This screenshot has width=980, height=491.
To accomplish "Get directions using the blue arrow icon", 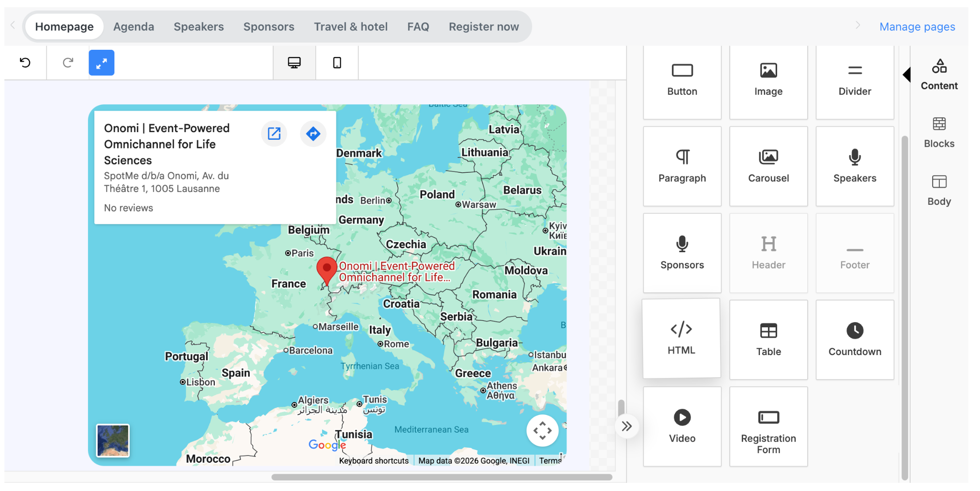I will click(x=313, y=134).
